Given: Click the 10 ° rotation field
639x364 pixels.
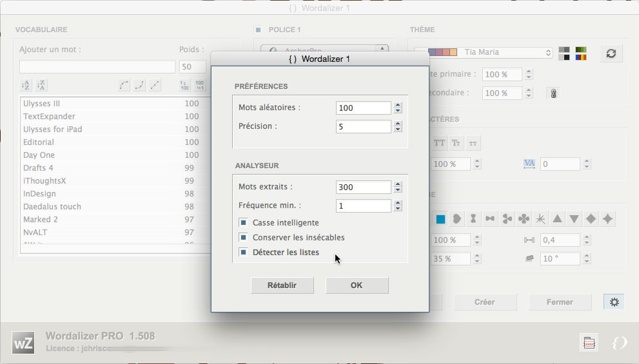Looking at the screenshot, I should coord(560,258).
